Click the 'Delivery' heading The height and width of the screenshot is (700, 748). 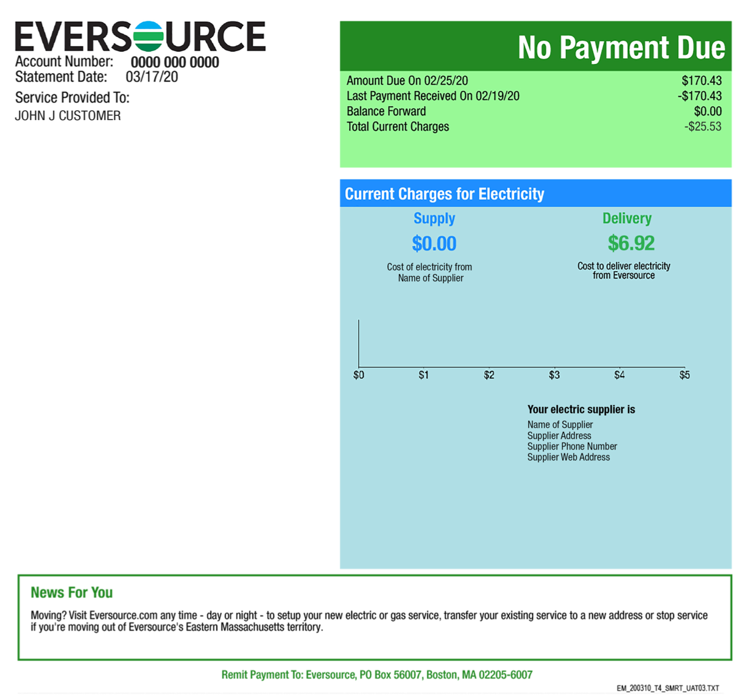tap(627, 218)
